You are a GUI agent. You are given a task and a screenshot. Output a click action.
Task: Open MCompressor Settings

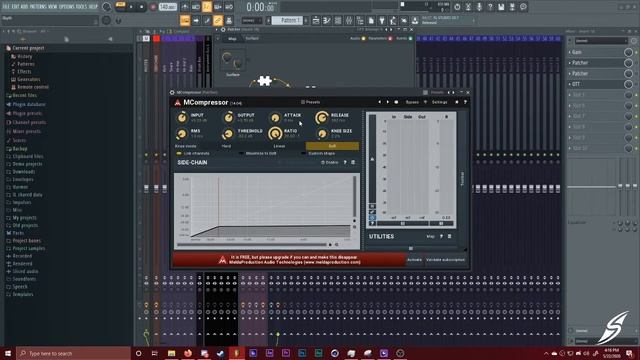[440, 102]
